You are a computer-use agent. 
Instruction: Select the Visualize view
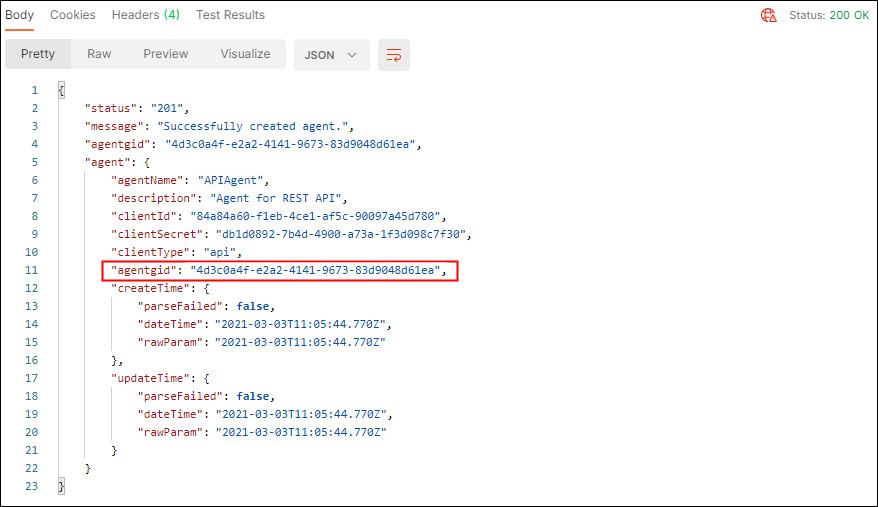click(245, 54)
